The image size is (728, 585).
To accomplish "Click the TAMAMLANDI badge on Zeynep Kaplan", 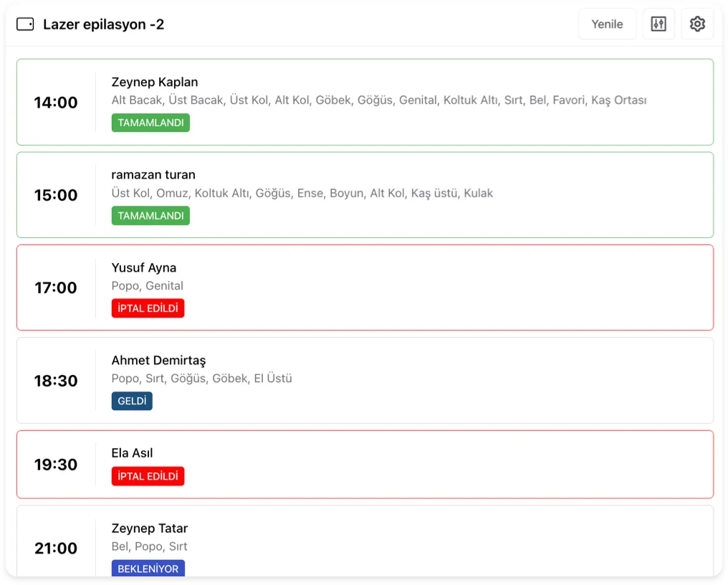I will (150, 123).
